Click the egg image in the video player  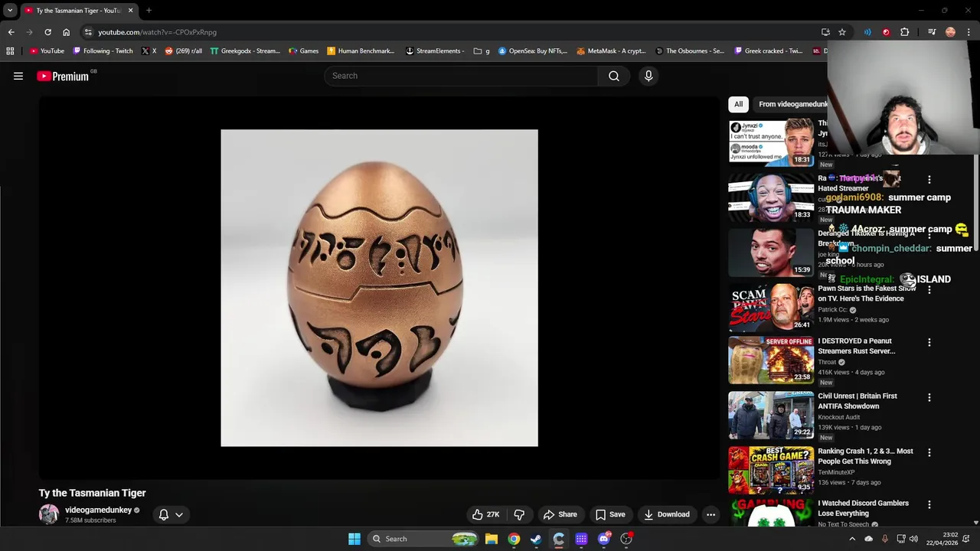pyautogui.click(x=379, y=288)
